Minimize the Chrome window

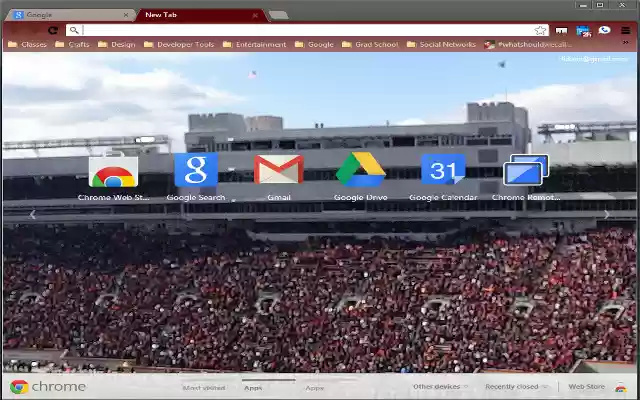tap(583, 5)
